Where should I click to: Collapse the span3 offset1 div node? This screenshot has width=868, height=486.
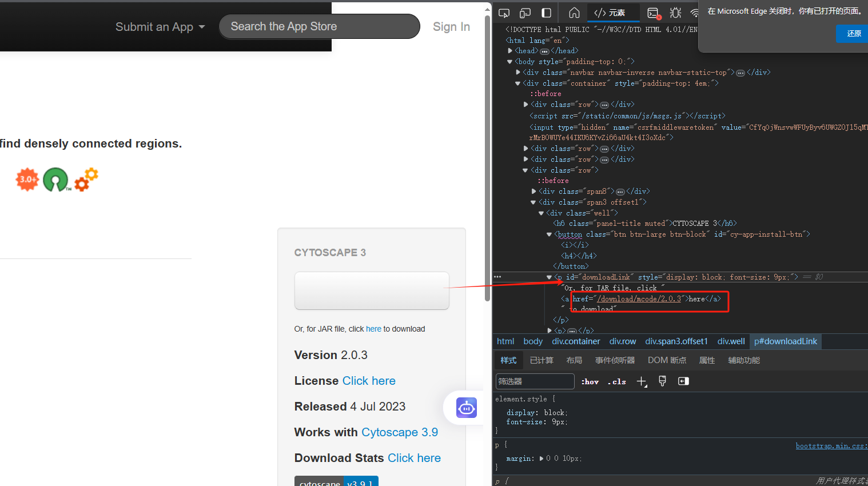tap(533, 202)
